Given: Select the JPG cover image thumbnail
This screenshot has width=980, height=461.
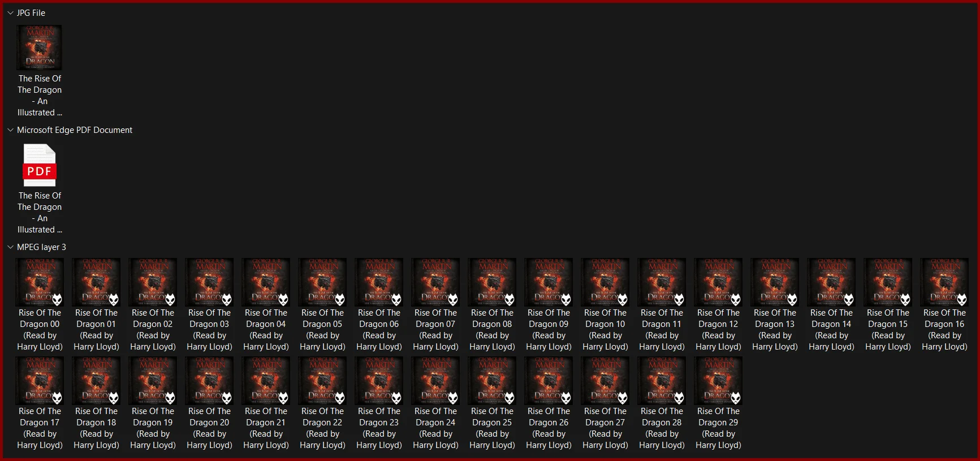Looking at the screenshot, I should 40,48.
